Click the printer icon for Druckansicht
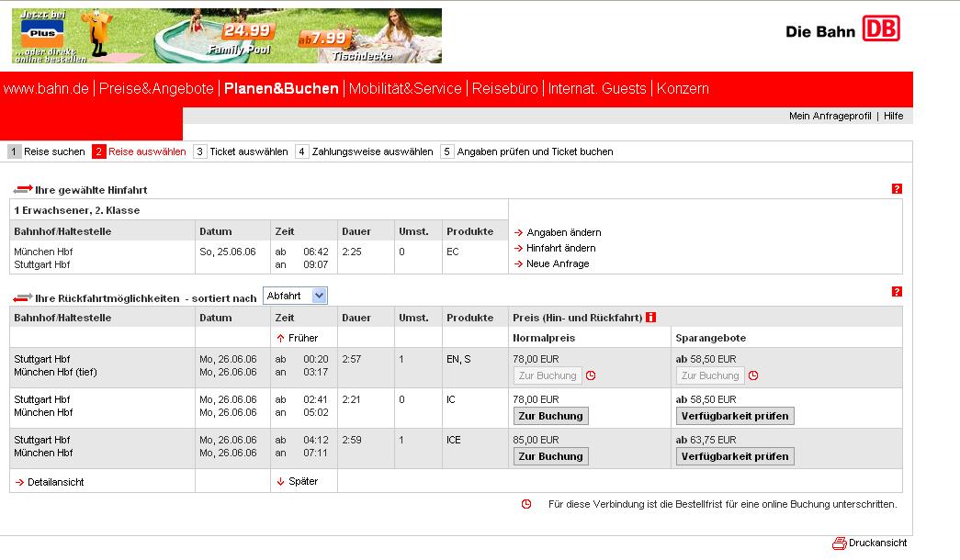This screenshot has width=960, height=560. click(838, 543)
